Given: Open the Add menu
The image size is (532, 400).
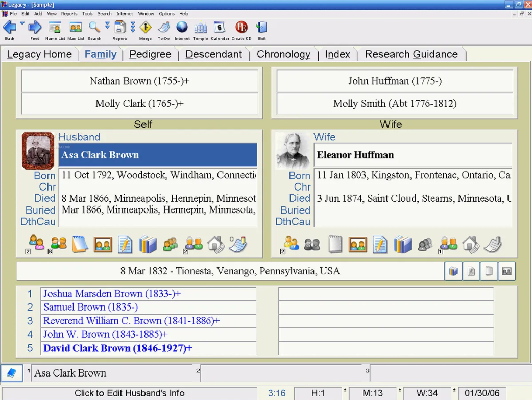Looking at the screenshot, I should [x=38, y=14].
